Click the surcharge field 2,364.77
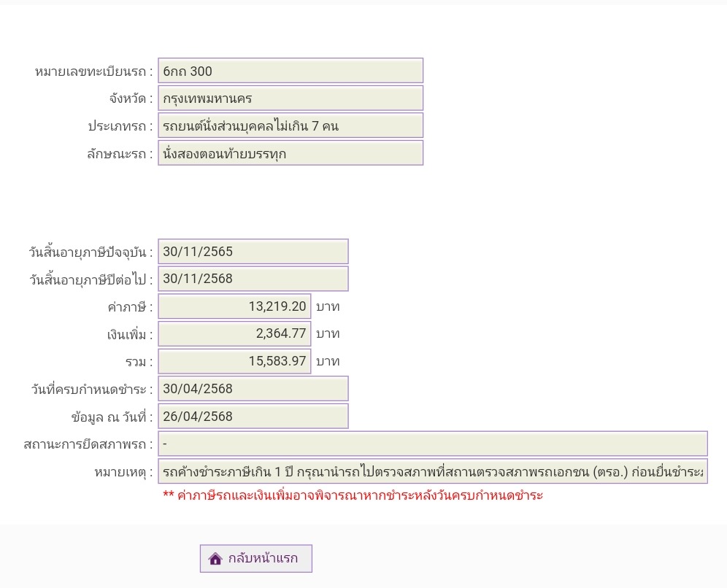Screen dimensions: 727x588 (234, 333)
